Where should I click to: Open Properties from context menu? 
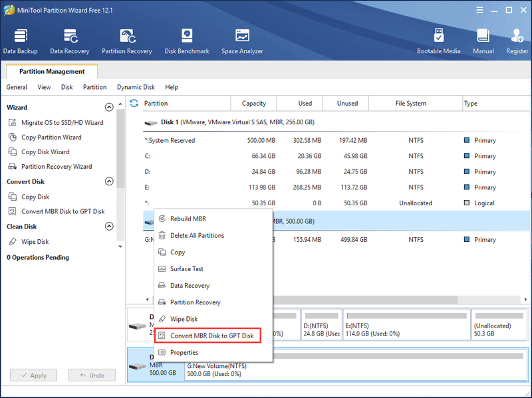pyautogui.click(x=213, y=353)
